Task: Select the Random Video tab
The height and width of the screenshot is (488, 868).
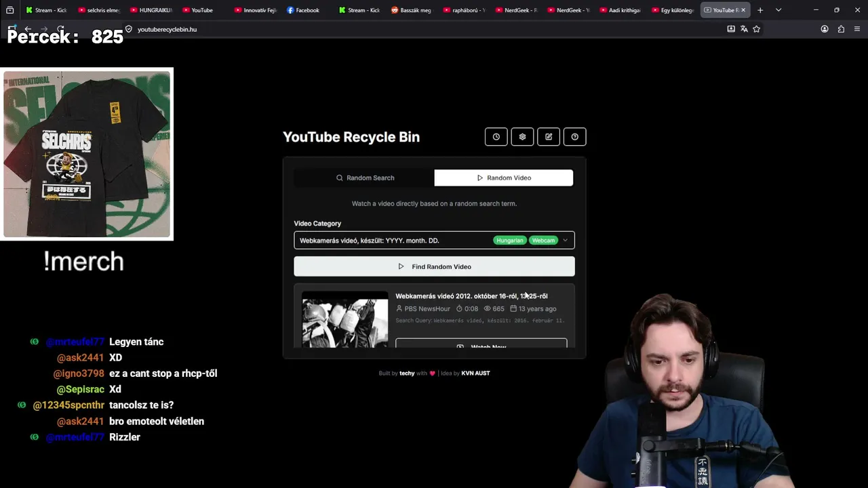Action: point(504,178)
